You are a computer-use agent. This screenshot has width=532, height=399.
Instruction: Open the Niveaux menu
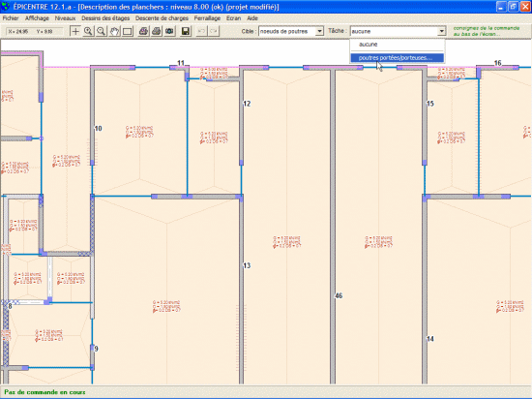point(65,18)
